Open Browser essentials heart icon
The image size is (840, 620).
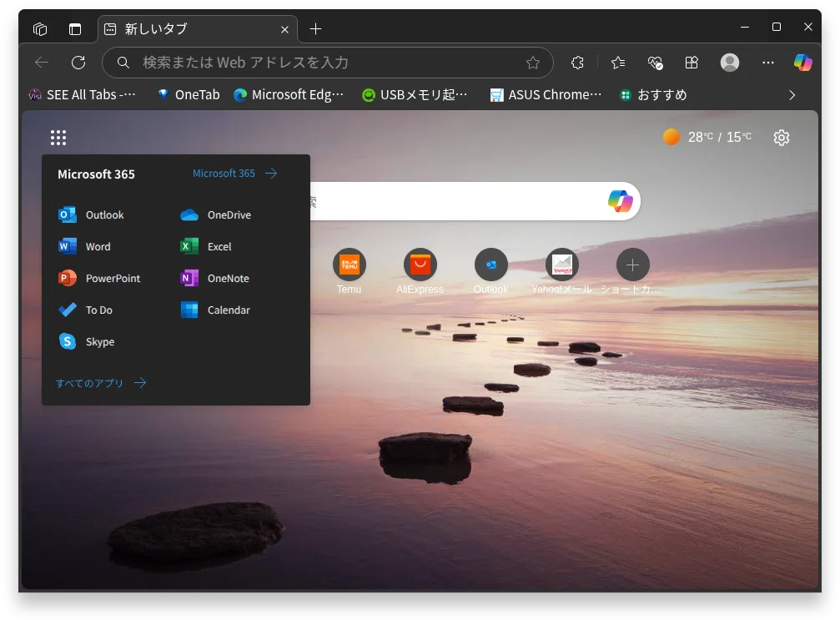click(x=655, y=63)
